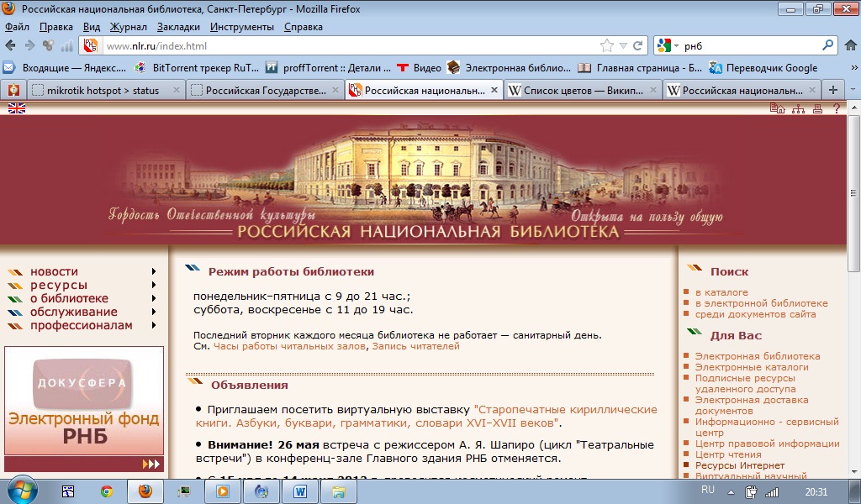Click the red question mark help icon
Screen dimensions: 861x504
(837, 108)
